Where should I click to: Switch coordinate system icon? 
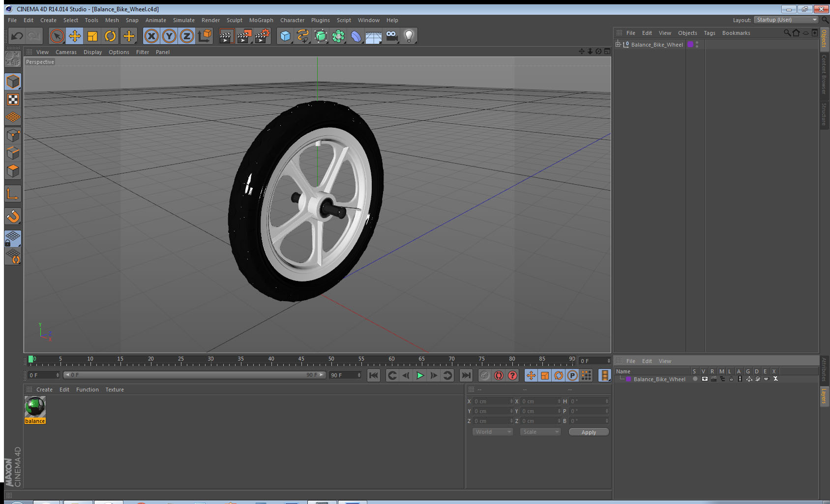tap(205, 36)
